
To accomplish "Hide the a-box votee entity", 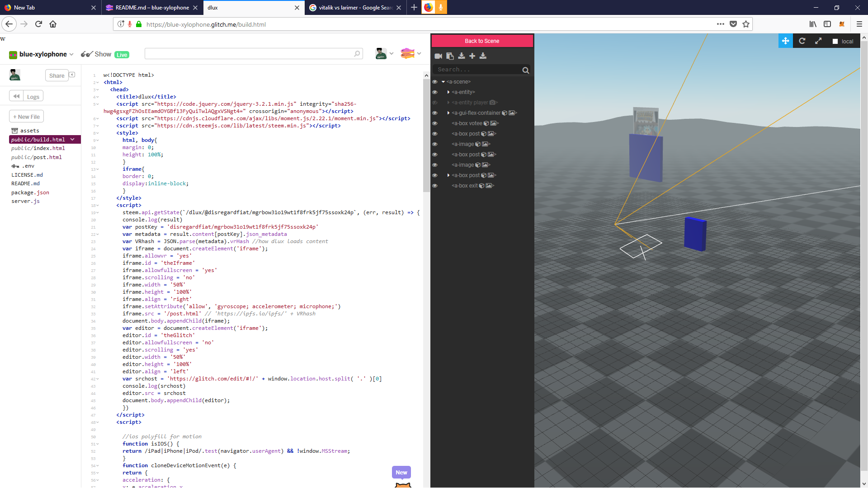I will tap(435, 123).
